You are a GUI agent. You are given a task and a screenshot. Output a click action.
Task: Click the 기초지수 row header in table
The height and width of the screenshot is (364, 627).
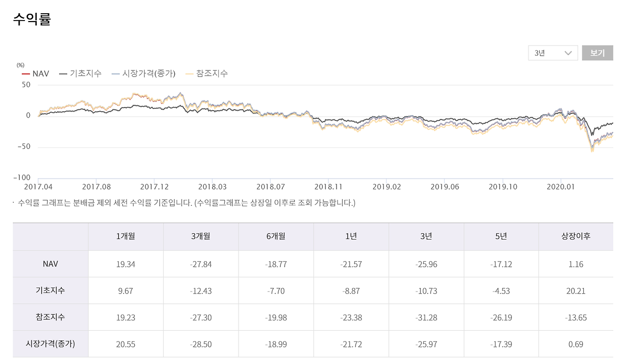(x=50, y=291)
